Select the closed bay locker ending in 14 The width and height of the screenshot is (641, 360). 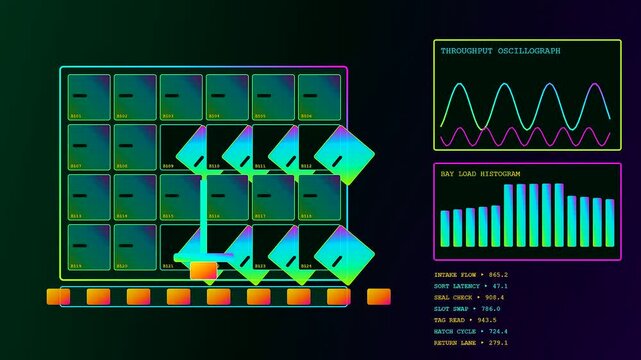[135, 197]
